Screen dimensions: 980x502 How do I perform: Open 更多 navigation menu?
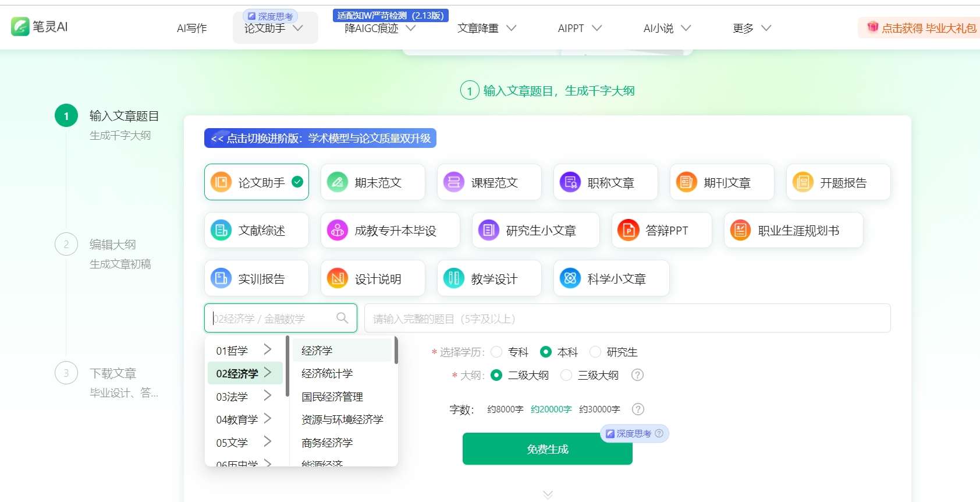pyautogui.click(x=752, y=28)
